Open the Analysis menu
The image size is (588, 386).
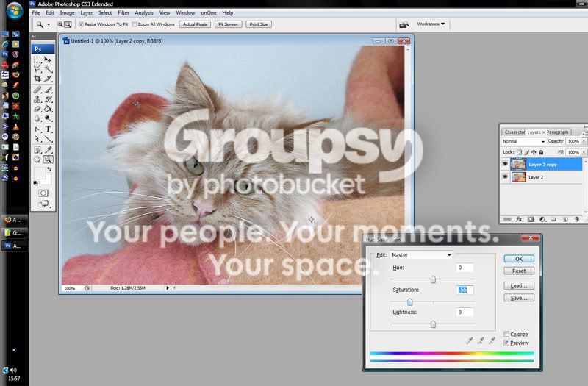(x=144, y=12)
